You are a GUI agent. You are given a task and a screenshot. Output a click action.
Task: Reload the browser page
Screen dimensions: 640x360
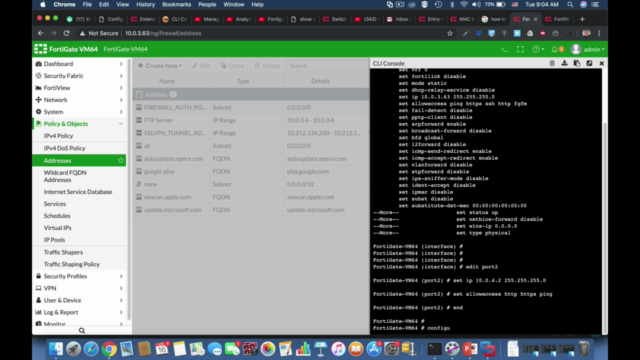[x=67, y=33]
